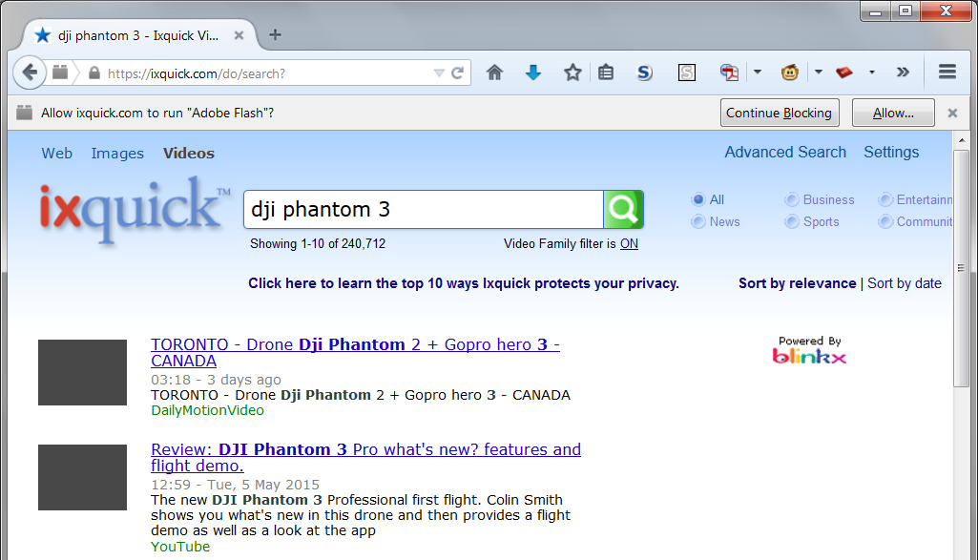The height and width of the screenshot is (560, 978).
Task: Open the Review DJI Phantom 3 Pro result
Action: click(x=365, y=457)
